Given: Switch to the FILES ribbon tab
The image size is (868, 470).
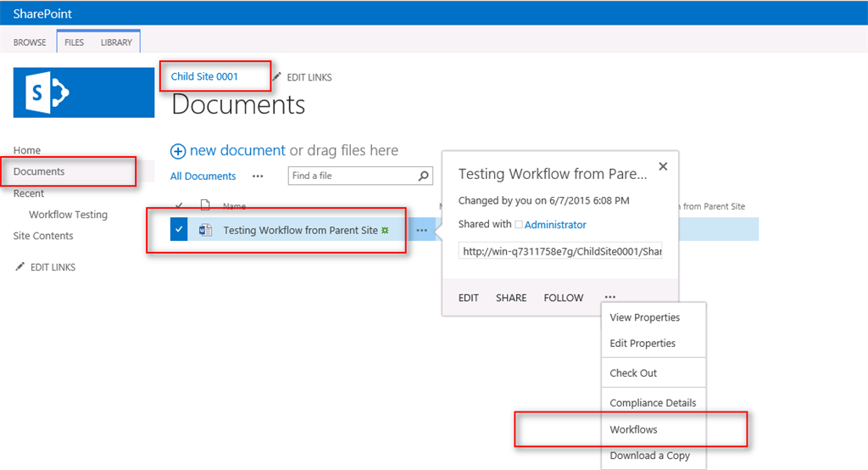Looking at the screenshot, I should click(75, 42).
